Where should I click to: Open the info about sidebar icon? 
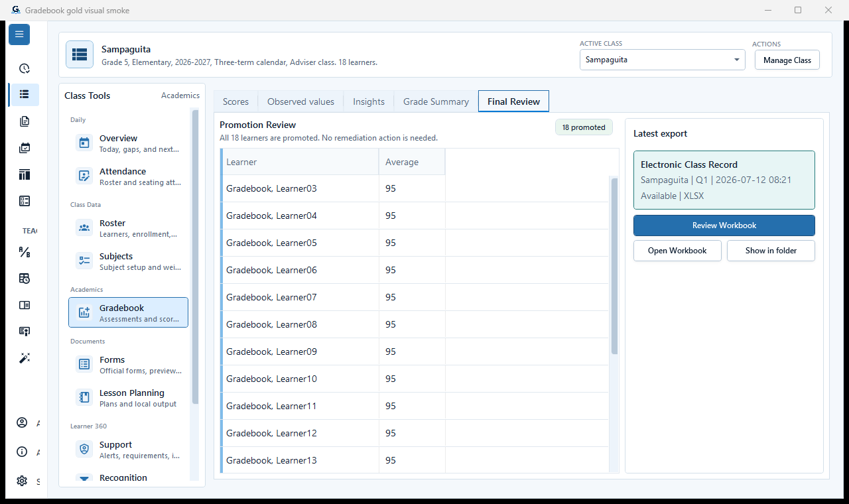point(22,452)
